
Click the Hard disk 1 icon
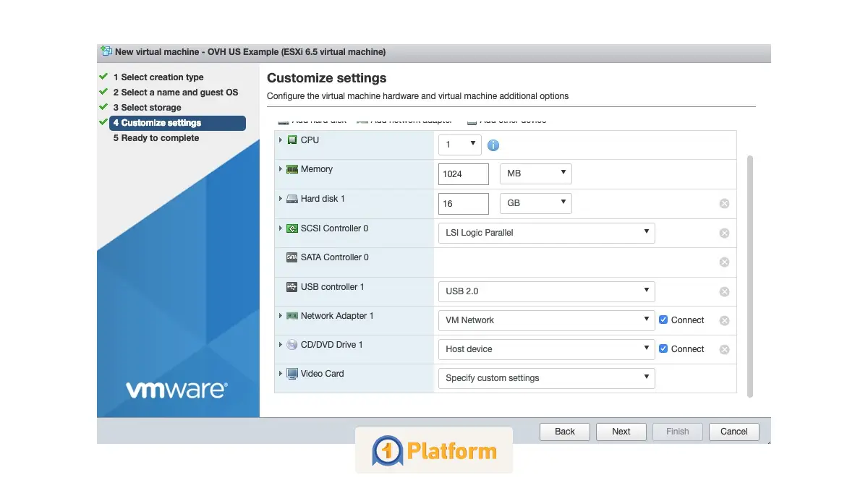pos(293,198)
